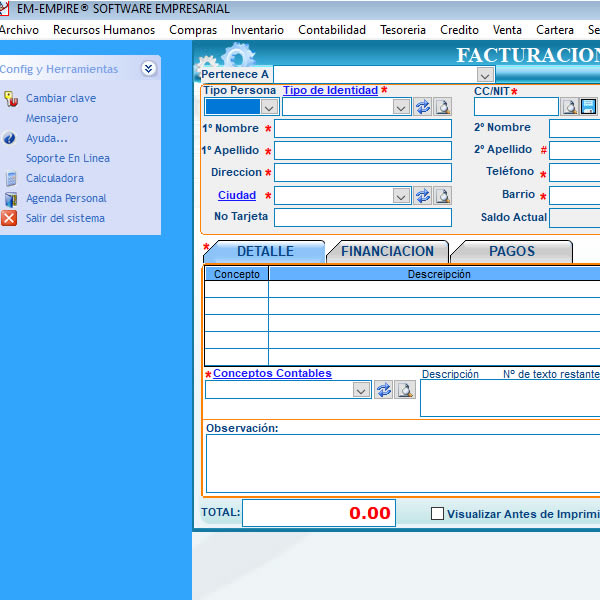600x600 pixels.
Task: Enable Visualizar Antes de Imprimir checkbox
Action: (x=437, y=514)
